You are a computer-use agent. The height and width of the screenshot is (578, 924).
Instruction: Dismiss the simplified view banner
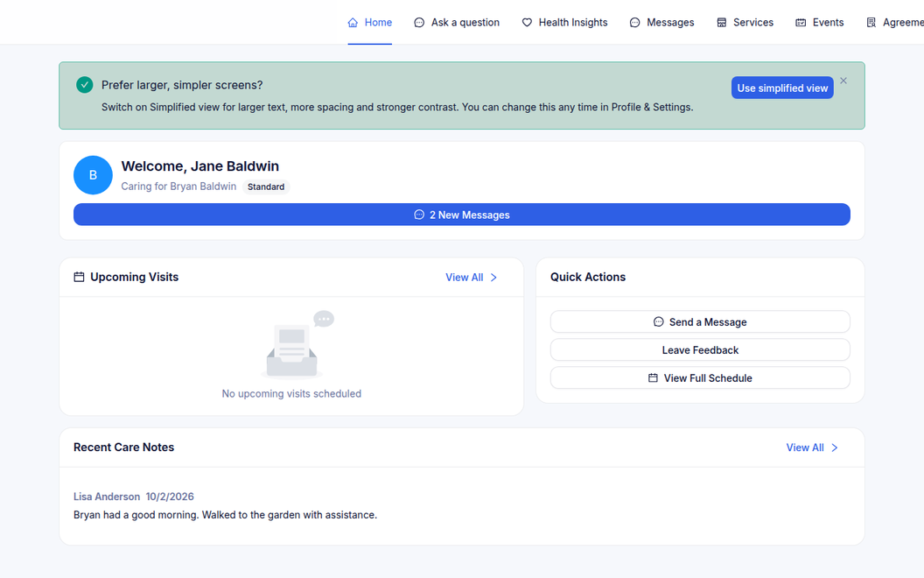(x=843, y=81)
